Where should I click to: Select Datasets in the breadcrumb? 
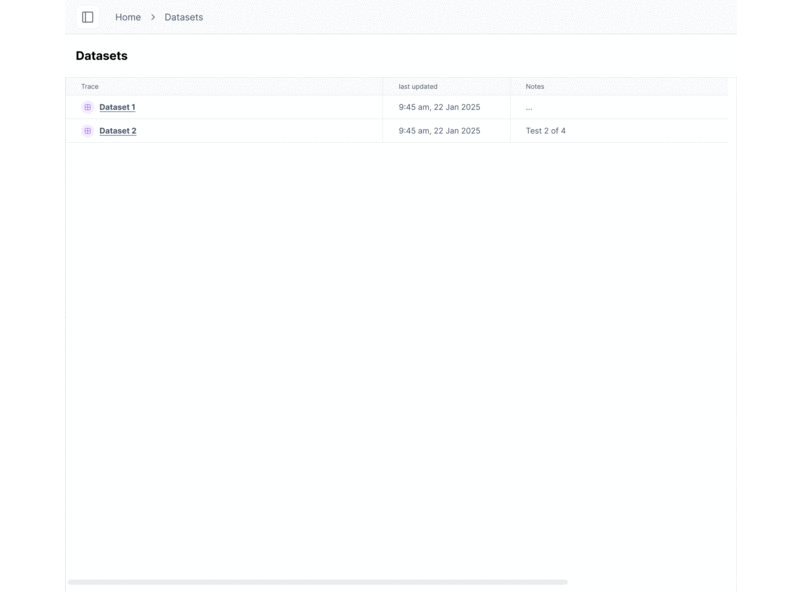tap(184, 17)
